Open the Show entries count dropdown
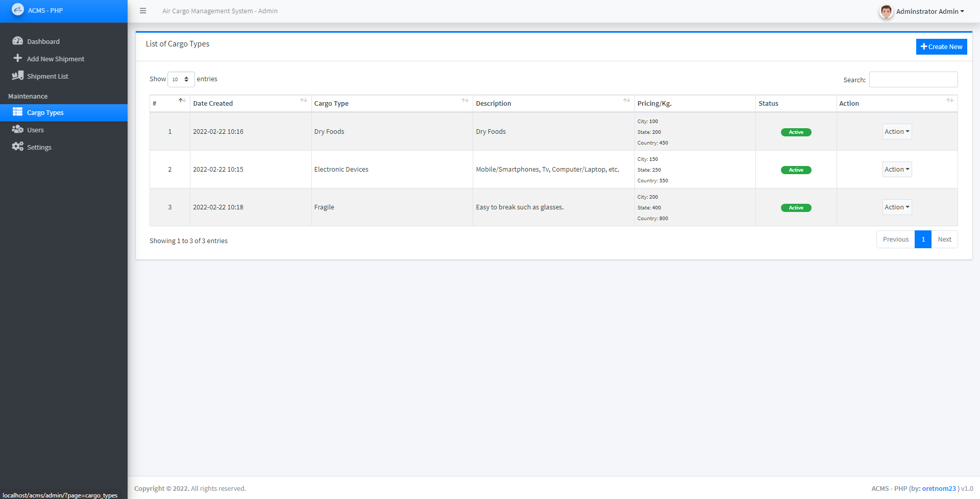 (181, 79)
